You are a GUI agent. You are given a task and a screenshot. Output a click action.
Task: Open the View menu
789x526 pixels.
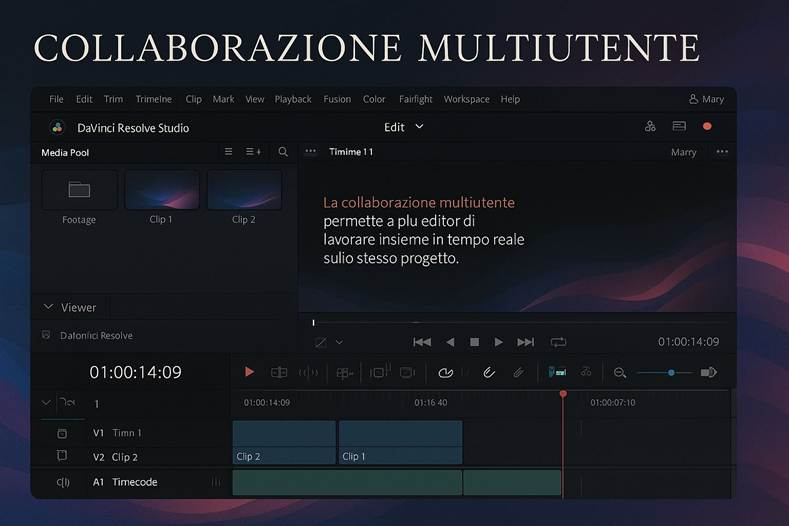255,99
